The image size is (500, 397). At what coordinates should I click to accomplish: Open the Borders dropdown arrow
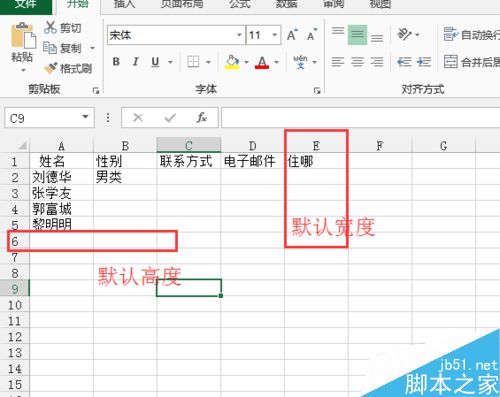coord(208,62)
